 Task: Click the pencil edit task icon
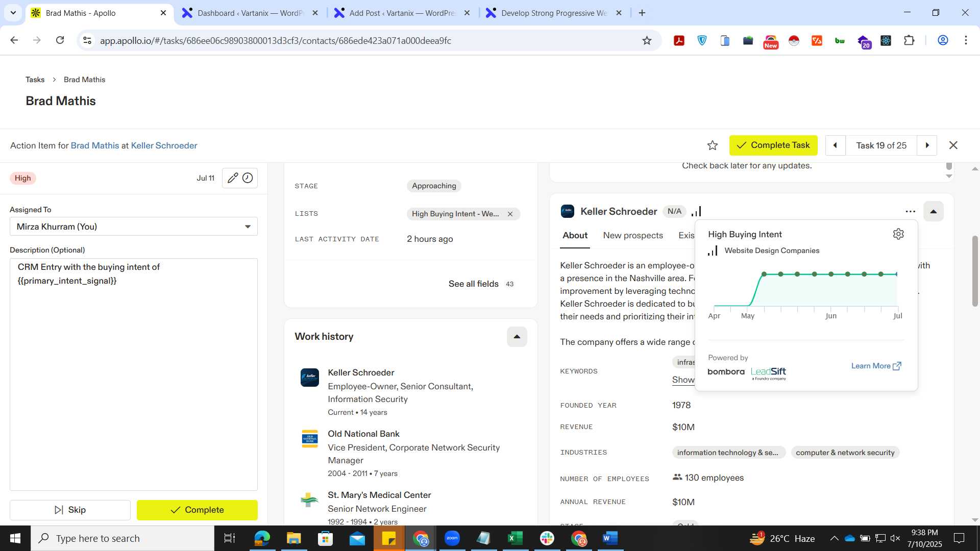[232, 178]
